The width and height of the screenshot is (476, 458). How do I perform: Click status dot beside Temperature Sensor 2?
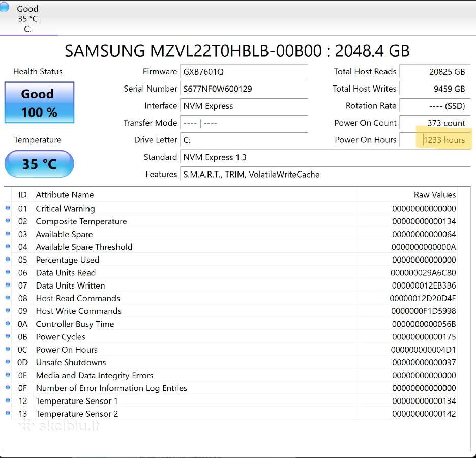[x=8, y=413]
